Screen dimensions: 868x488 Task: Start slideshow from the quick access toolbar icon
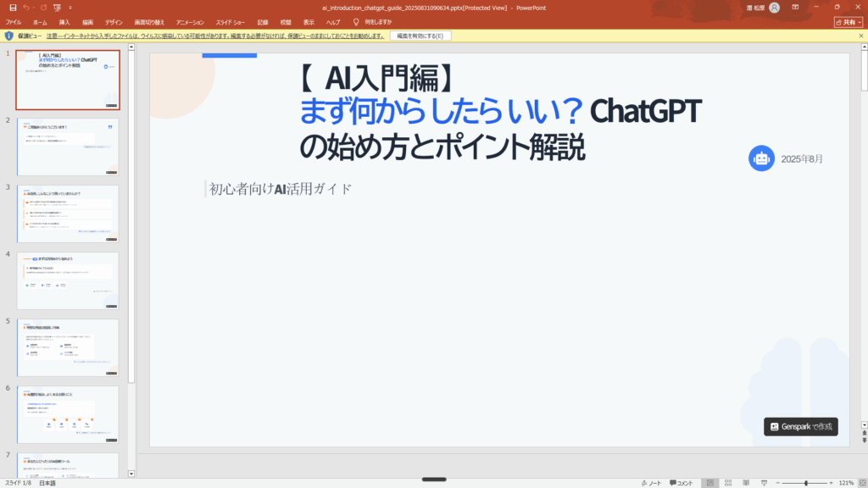tap(57, 8)
